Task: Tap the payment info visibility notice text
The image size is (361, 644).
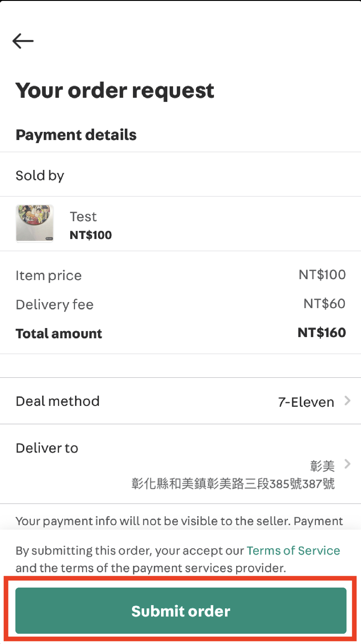Action: (179, 521)
